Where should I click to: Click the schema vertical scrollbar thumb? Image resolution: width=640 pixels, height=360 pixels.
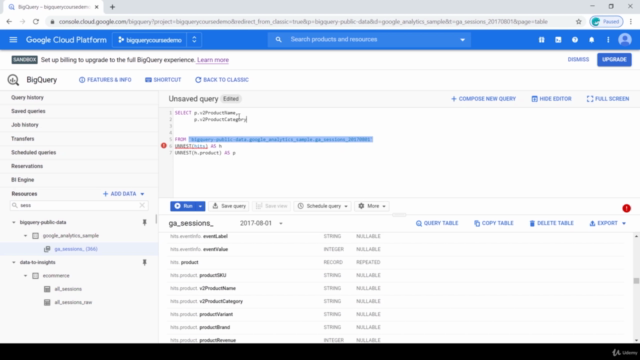coord(636,280)
